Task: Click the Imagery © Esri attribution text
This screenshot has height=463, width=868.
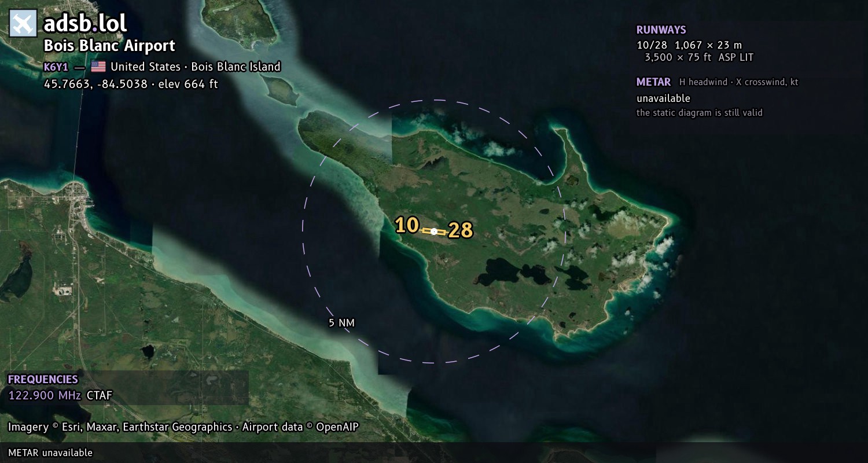Action: pyautogui.click(x=183, y=427)
